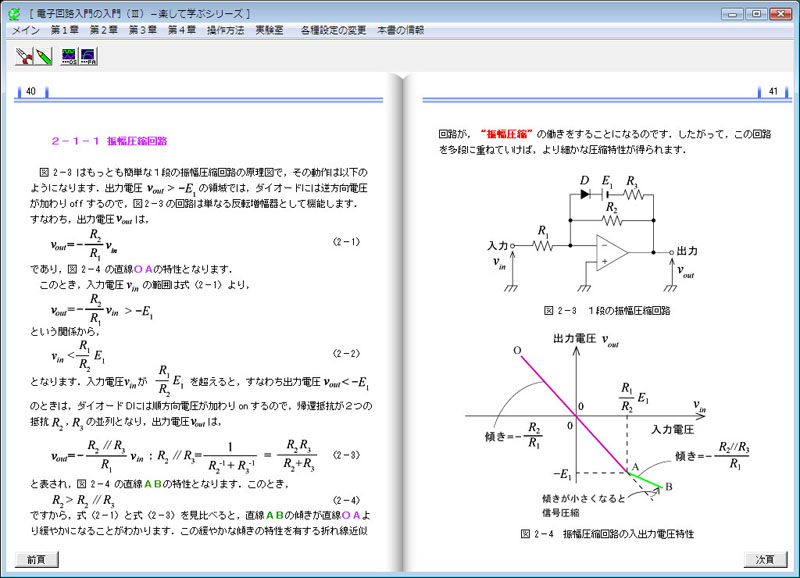This screenshot has height=578, width=800.
Task: Open the frequency analyzer (FA) tool icon
Action: tap(88, 56)
